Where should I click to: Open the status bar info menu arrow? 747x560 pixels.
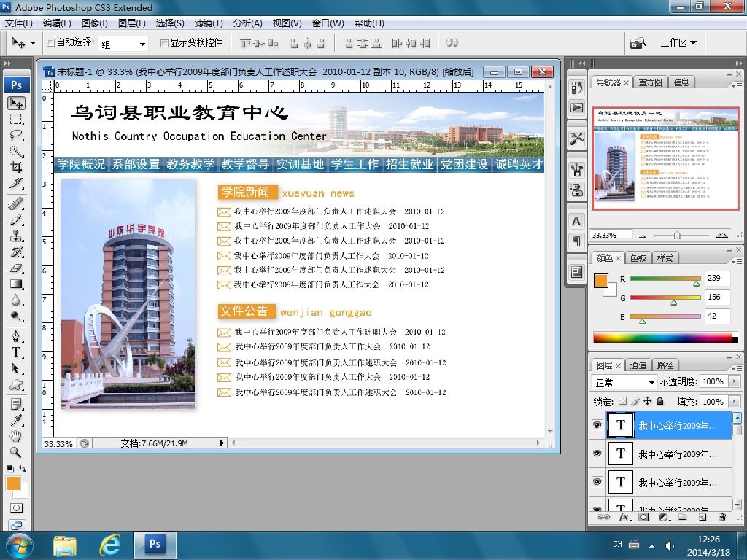click(222, 443)
